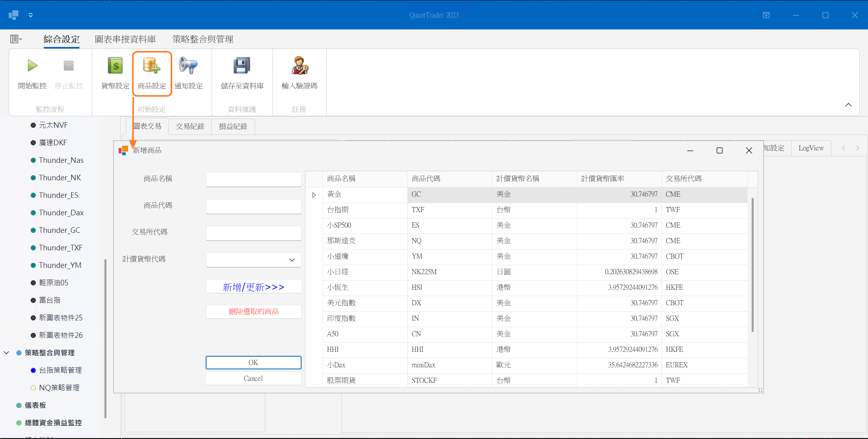Image resolution: width=868 pixels, height=439 pixels.
Task: Switch to the 交易紀錄 tab
Action: pyautogui.click(x=190, y=127)
